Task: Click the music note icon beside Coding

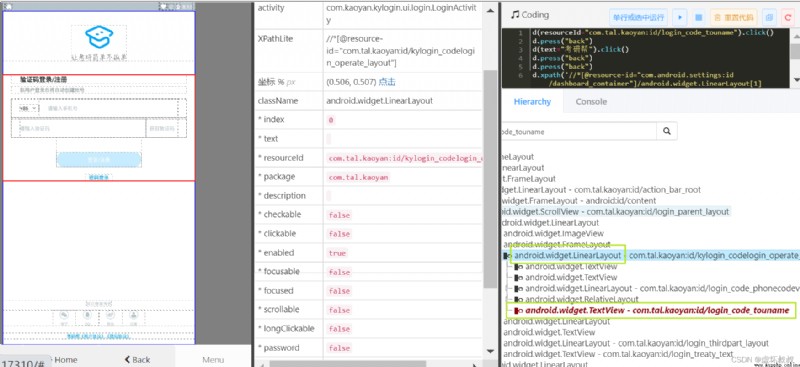Action: pyautogui.click(x=515, y=14)
